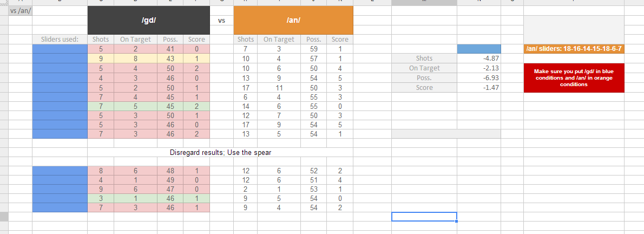644x234 pixels.
Task: Select the red 'Make sure you put /gd/' note
Action: (x=574, y=77)
